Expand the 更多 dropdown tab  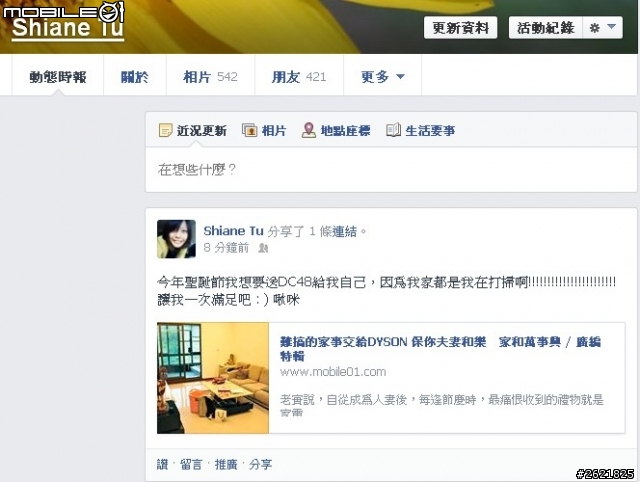point(382,76)
